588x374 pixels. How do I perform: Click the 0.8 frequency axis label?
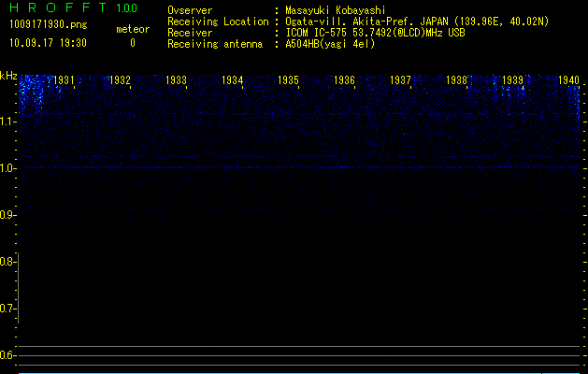click(7, 262)
